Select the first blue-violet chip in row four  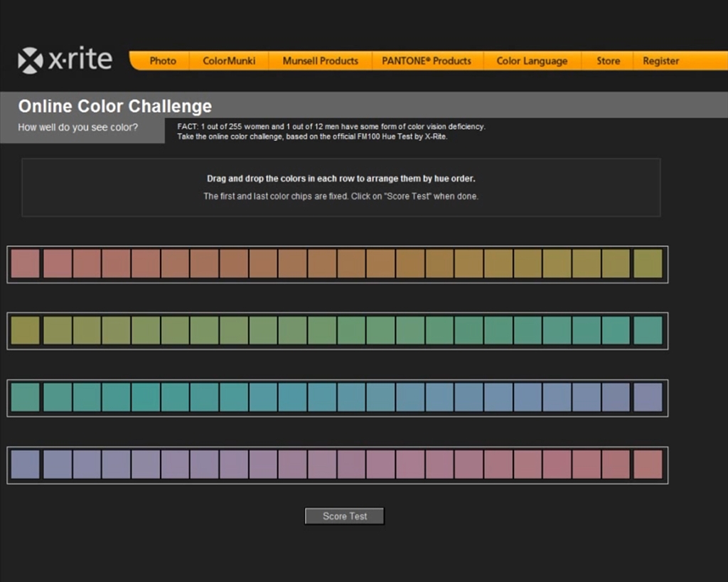point(25,465)
